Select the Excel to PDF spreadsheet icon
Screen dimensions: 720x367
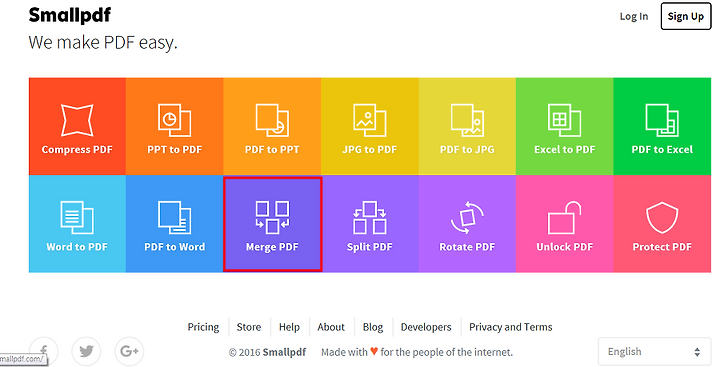coord(564,119)
